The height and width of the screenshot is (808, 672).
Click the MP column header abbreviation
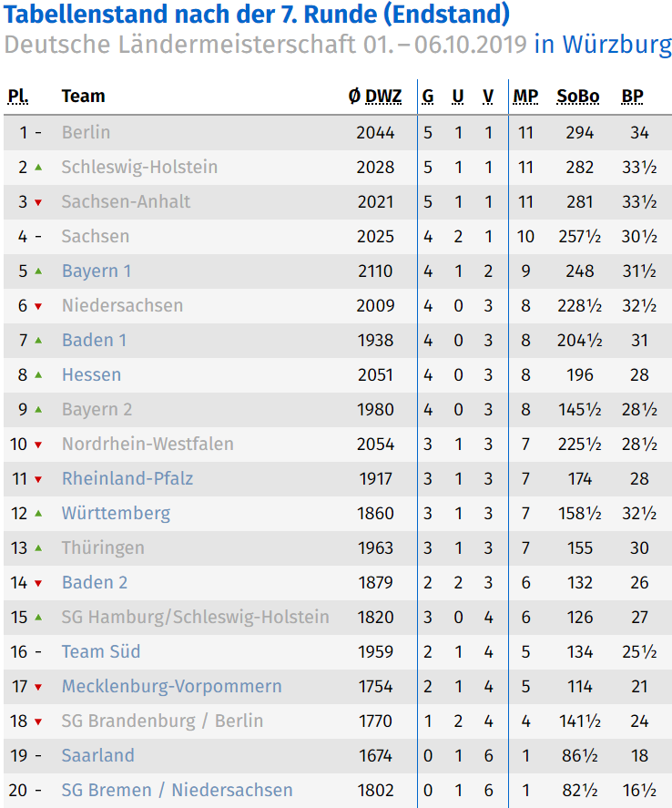[525, 97]
